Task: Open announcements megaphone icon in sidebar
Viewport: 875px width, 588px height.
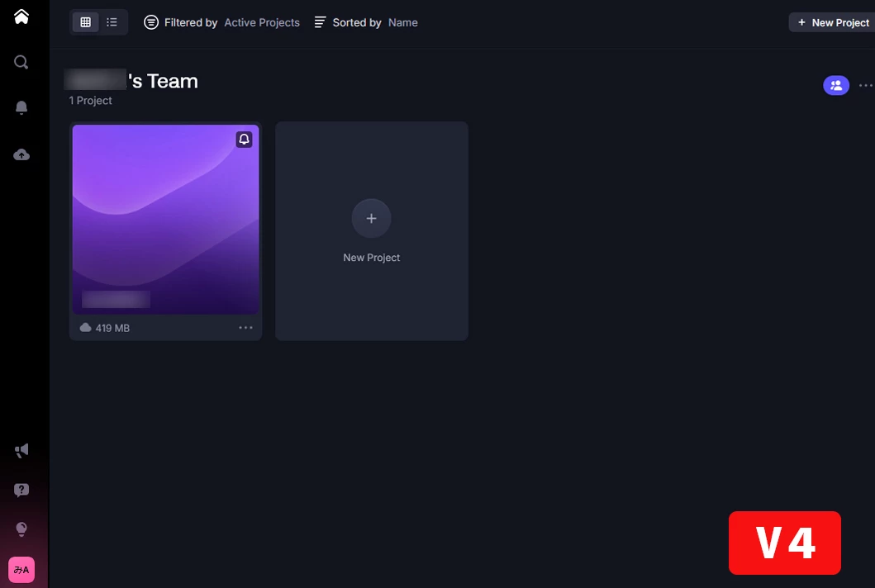Action: point(21,451)
